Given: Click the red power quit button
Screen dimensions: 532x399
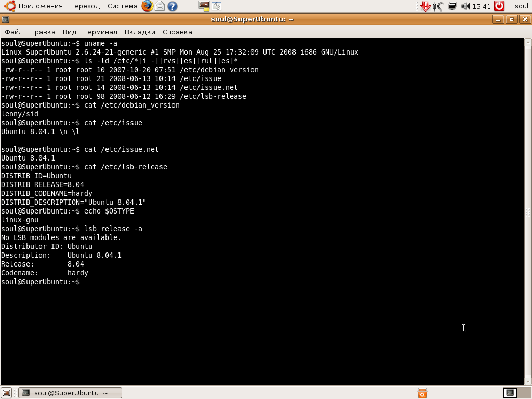Looking at the screenshot, I should pyautogui.click(x=499, y=6).
